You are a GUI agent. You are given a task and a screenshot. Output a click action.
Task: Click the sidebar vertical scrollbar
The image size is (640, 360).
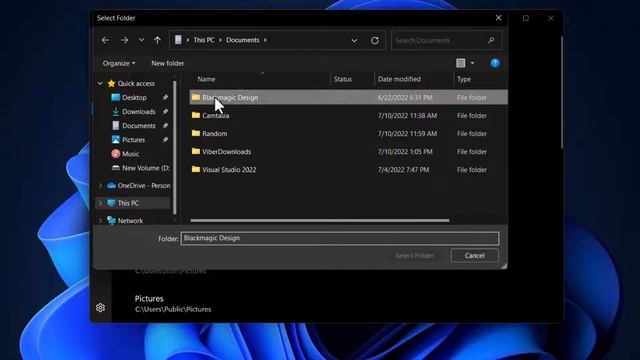(175, 147)
